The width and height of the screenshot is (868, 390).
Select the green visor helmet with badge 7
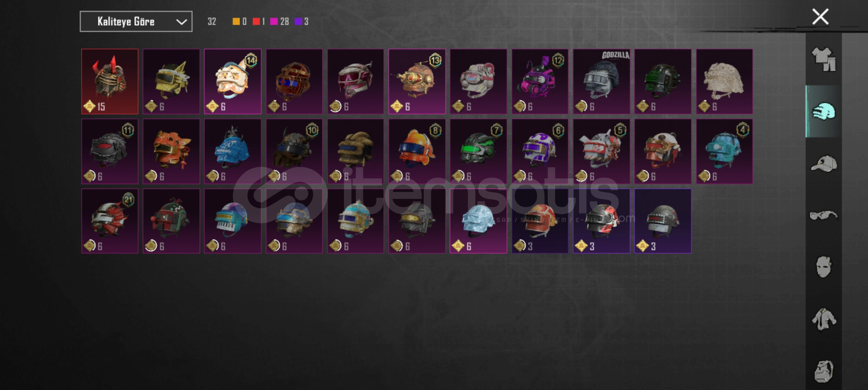coord(479,151)
